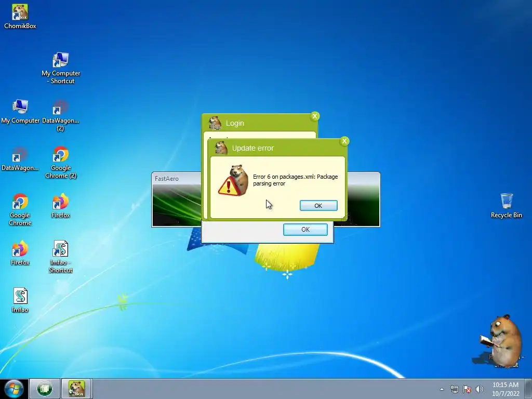Open the network status tray icon
This screenshot has height=399, width=532.
click(454, 389)
